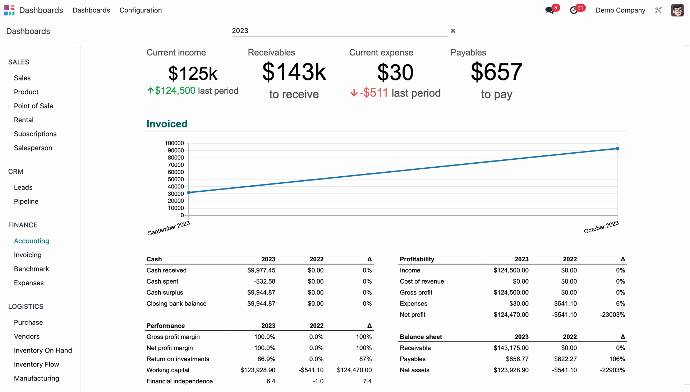Image resolution: width=690 pixels, height=392 pixels.
Task: Open the Pipeline dashboard
Action: (x=26, y=201)
